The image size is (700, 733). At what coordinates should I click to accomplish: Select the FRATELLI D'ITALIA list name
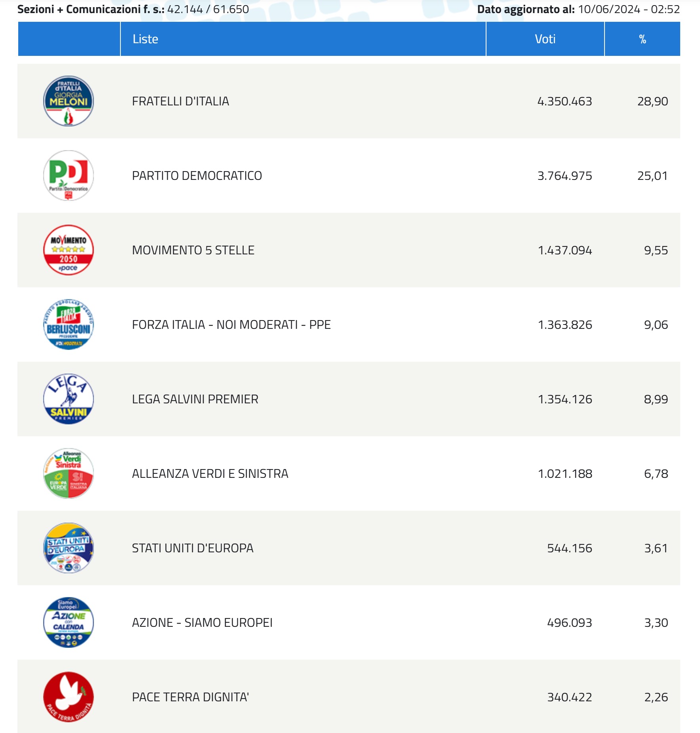pyautogui.click(x=180, y=101)
